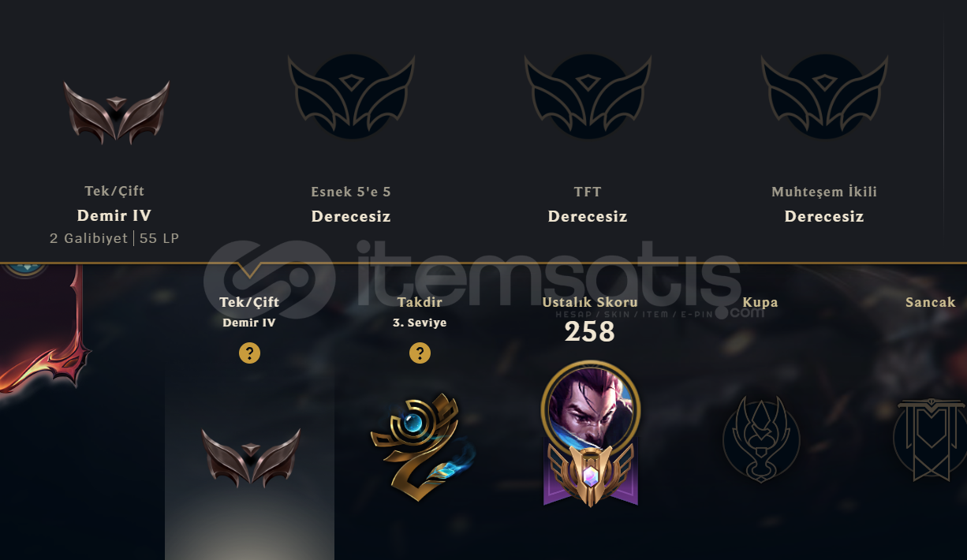The image size is (967, 560).
Task: Click the 2 Galibiyet 55 LP text
Action: tap(114, 238)
